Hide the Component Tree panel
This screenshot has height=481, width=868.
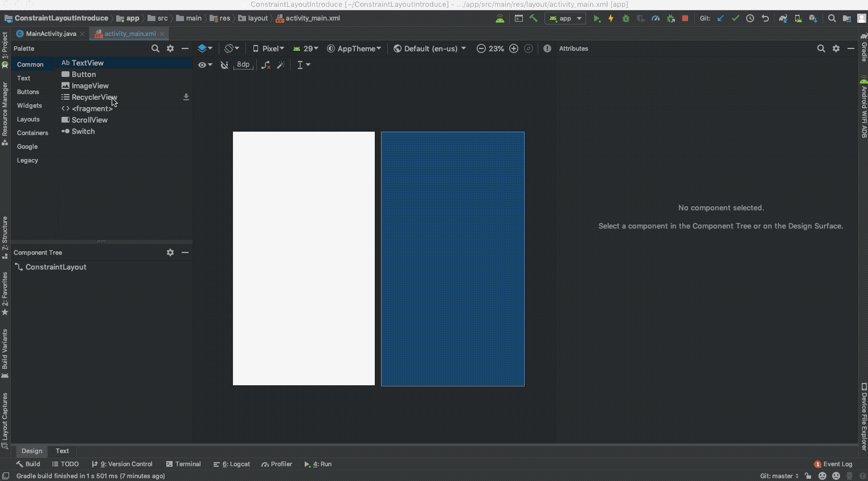(x=185, y=252)
